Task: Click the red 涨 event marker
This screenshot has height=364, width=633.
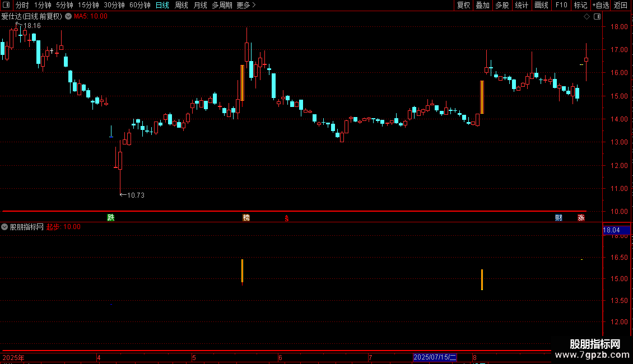Action: click(x=581, y=217)
